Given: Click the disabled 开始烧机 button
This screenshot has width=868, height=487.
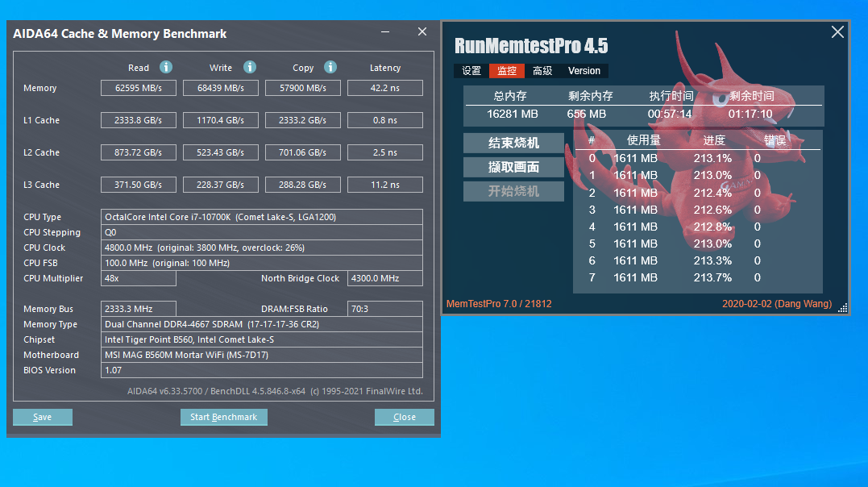Looking at the screenshot, I should (513, 191).
